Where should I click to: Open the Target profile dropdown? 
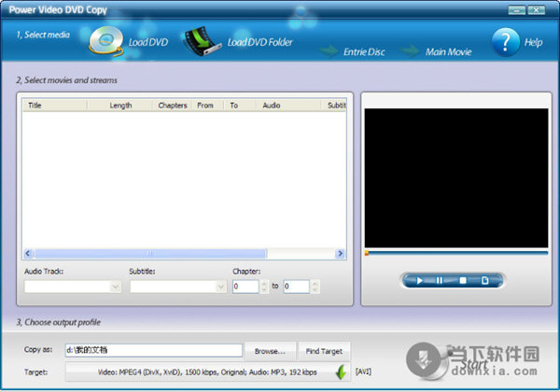click(207, 372)
